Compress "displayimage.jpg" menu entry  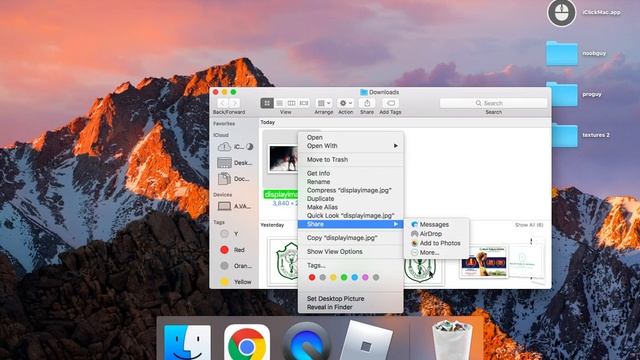351,190
